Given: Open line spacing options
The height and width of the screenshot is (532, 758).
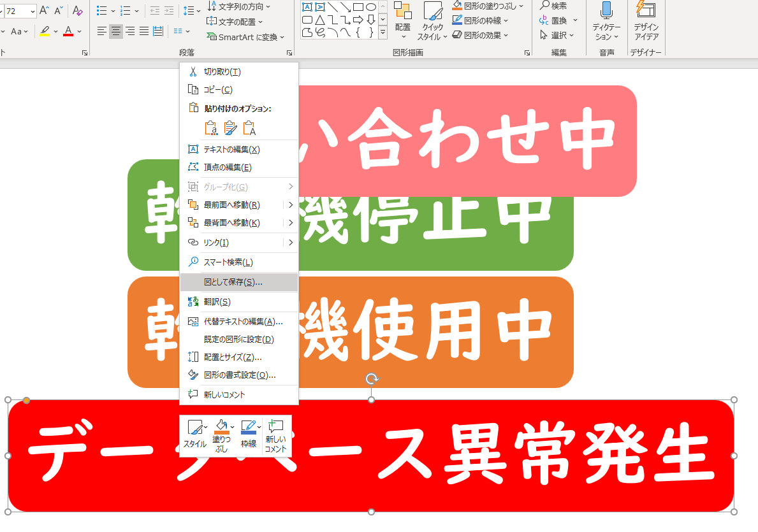Looking at the screenshot, I should click(192, 11).
